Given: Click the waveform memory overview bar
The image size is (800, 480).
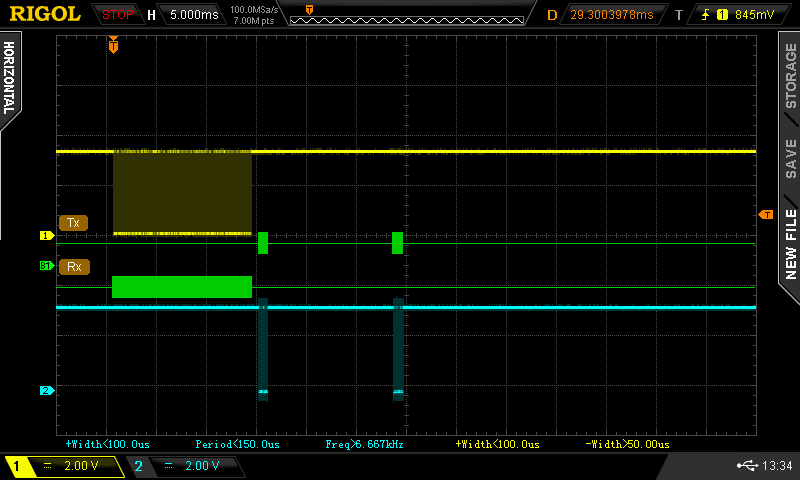Looking at the screenshot, I should click(407, 21).
